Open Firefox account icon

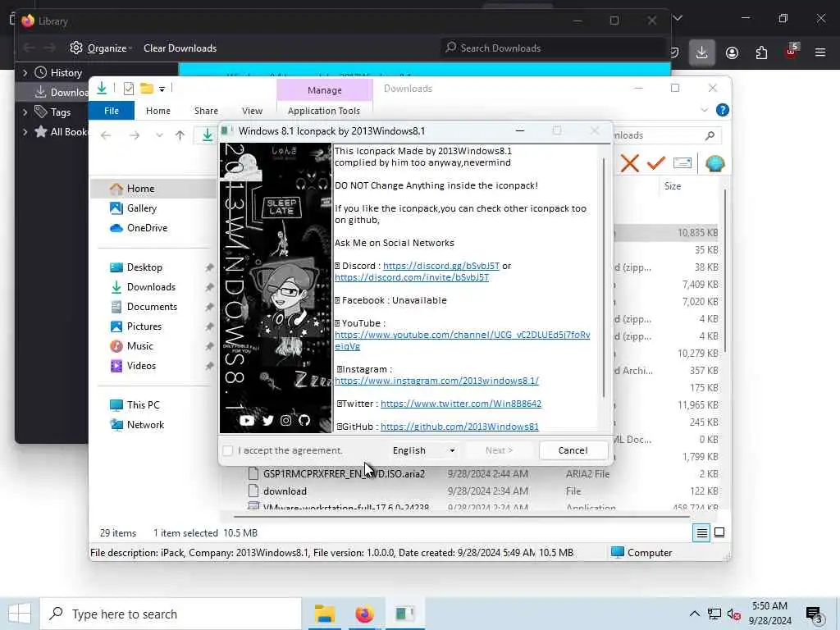pyautogui.click(x=732, y=52)
